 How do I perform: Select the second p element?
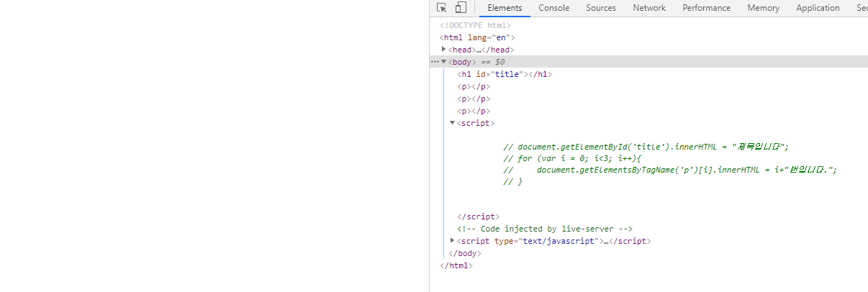(x=474, y=99)
